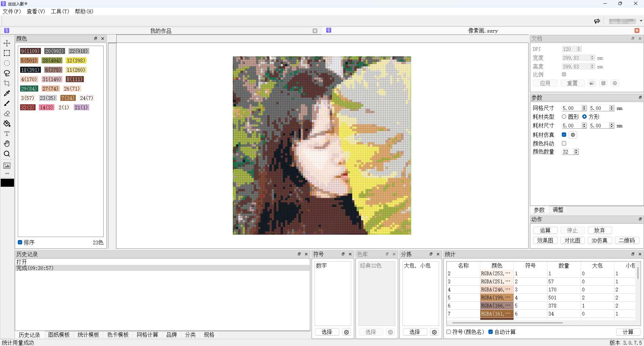Screen dimensions: 644x346
Task: Switch to the 网格计算 tab
Action: (x=147, y=335)
